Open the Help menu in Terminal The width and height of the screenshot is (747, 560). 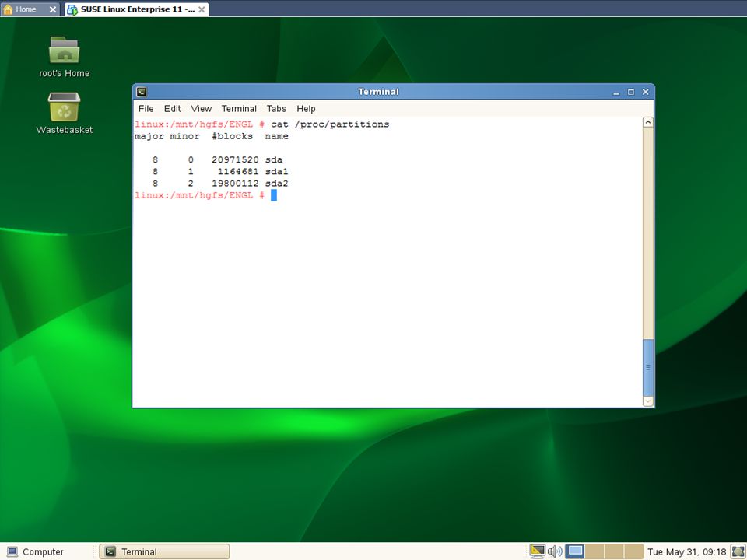coord(306,109)
